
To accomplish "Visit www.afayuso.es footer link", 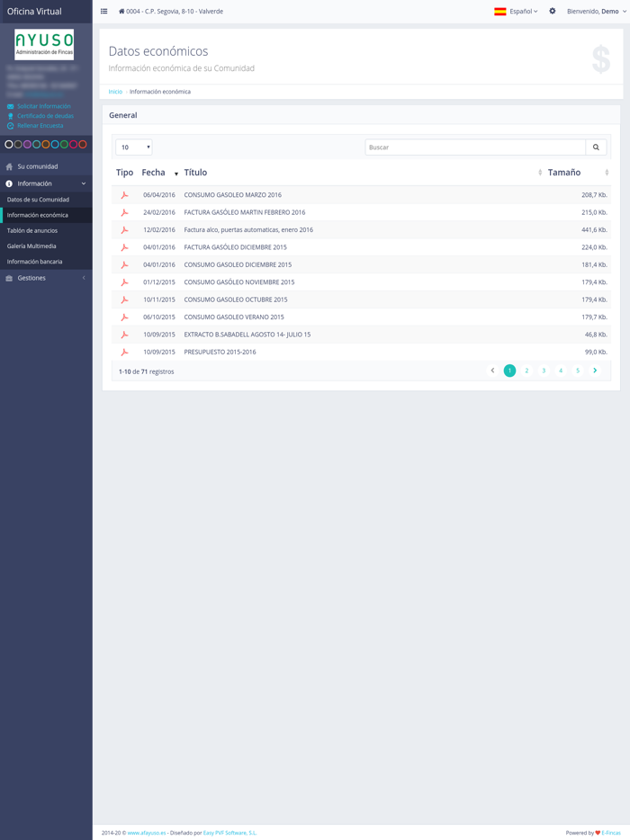I will [147, 833].
